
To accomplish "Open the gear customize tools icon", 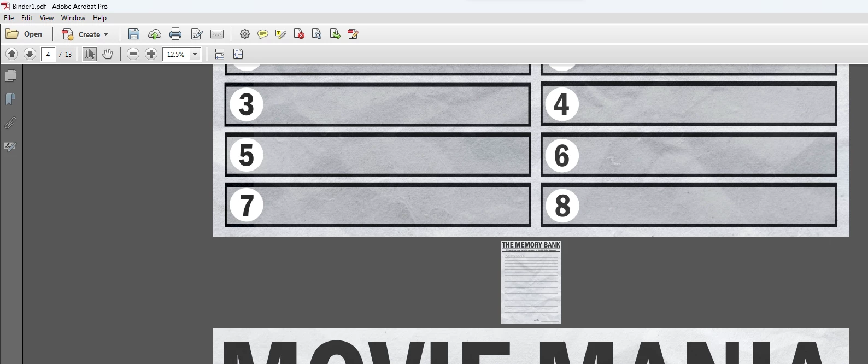I will (x=245, y=34).
